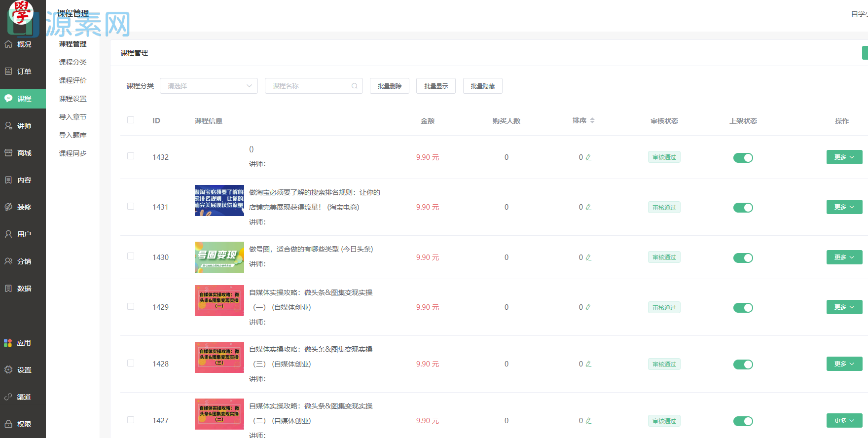Toggle 上架状态 switch for course 1432
868x438 pixels.
point(743,158)
